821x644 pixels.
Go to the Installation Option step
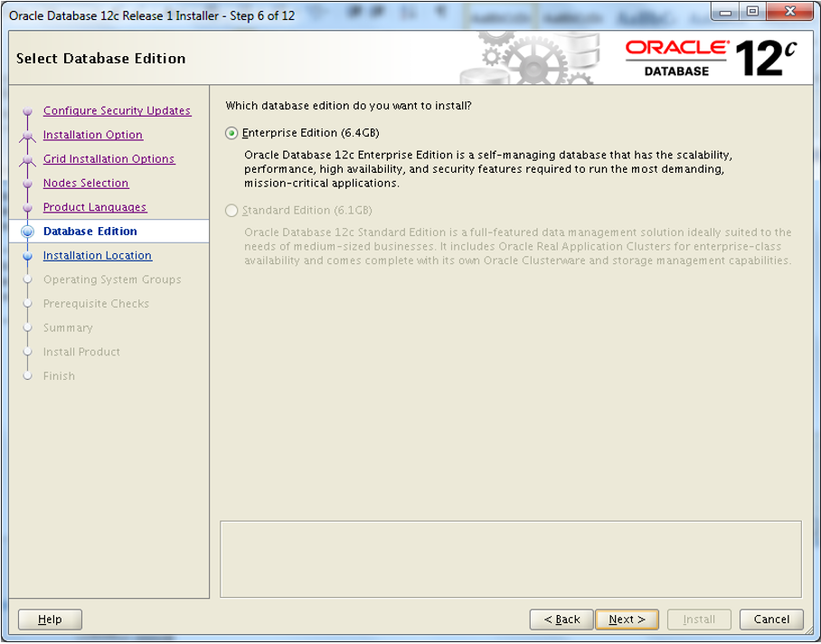point(92,135)
